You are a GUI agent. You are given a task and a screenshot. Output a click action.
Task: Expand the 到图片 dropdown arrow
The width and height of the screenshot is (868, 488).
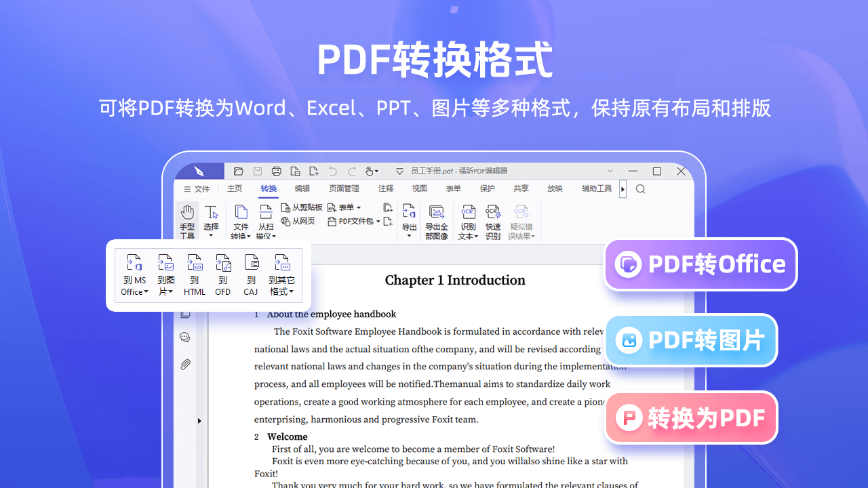170,291
